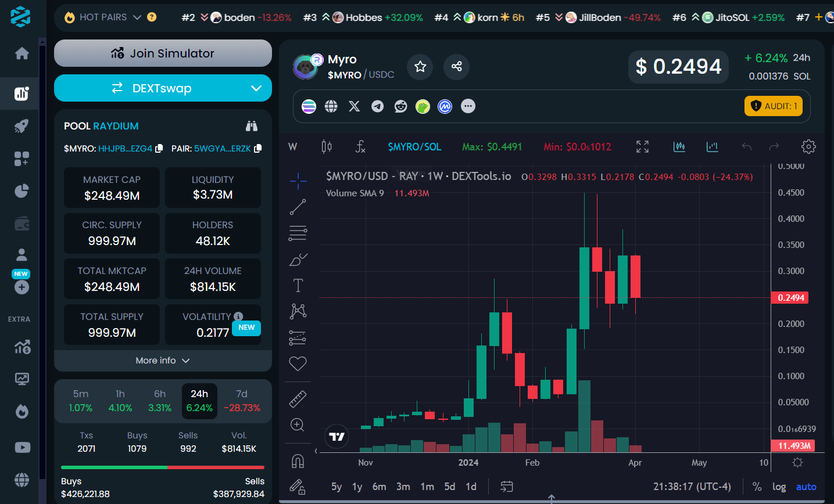The width and height of the screenshot is (834, 504).
Task: Open the volatility info tooltip icon
Action: point(238,316)
